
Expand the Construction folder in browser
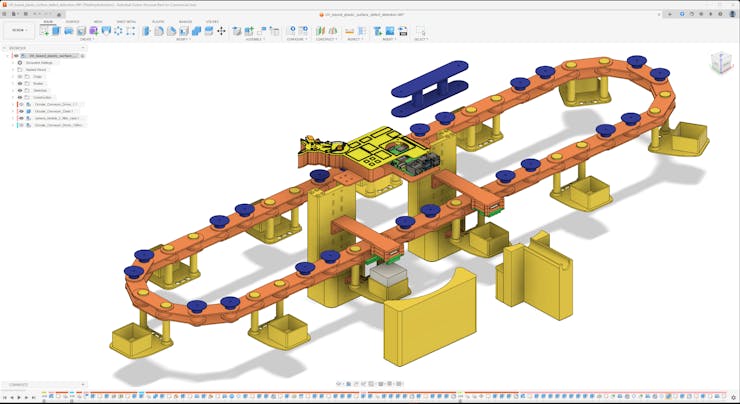pos(13,97)
